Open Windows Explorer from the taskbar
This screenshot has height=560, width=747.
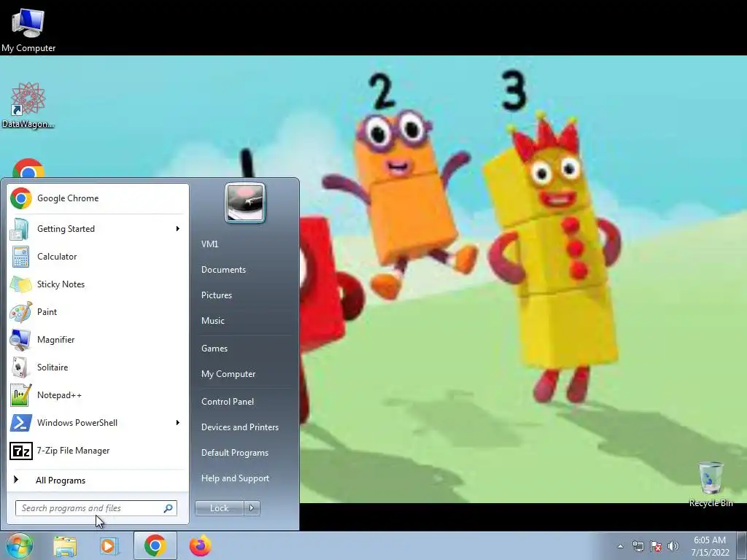point(65,546)
